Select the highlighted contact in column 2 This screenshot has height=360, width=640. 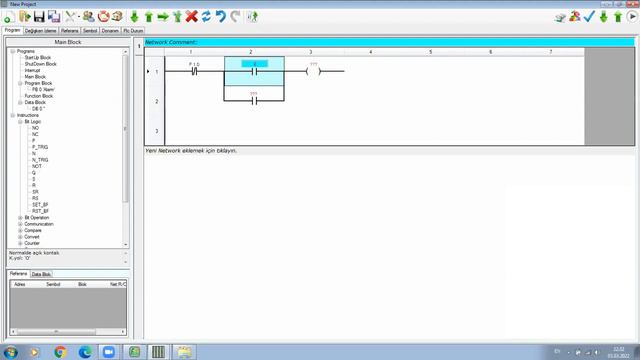coord(254,71)
